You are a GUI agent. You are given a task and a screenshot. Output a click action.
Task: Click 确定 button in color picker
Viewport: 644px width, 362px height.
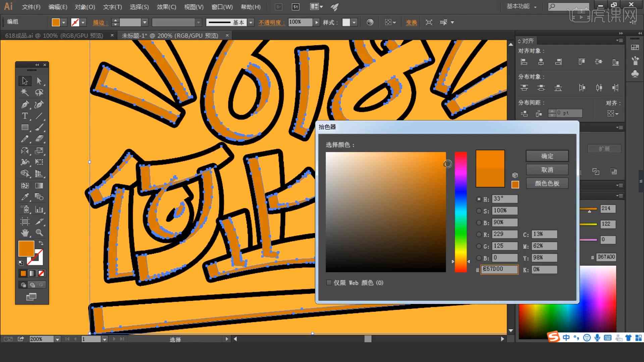pos(547,156)
